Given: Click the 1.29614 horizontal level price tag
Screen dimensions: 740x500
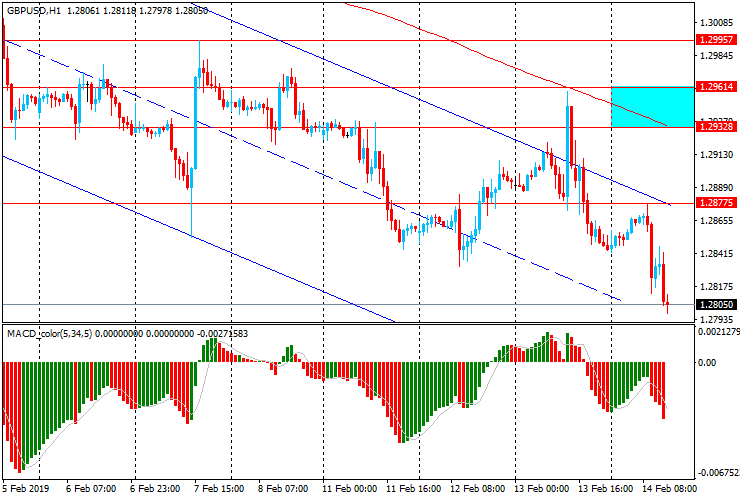Looking at the screenshot, I should click(718, 87).
